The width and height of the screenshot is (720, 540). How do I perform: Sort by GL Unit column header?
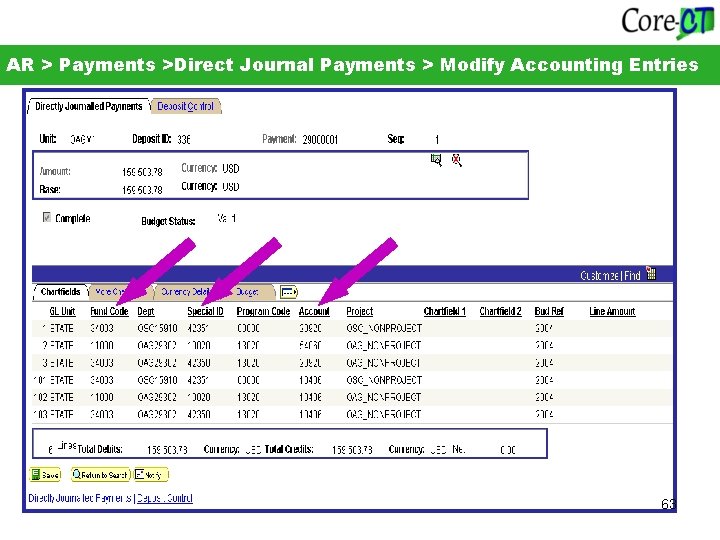click(x=62, y=311)
